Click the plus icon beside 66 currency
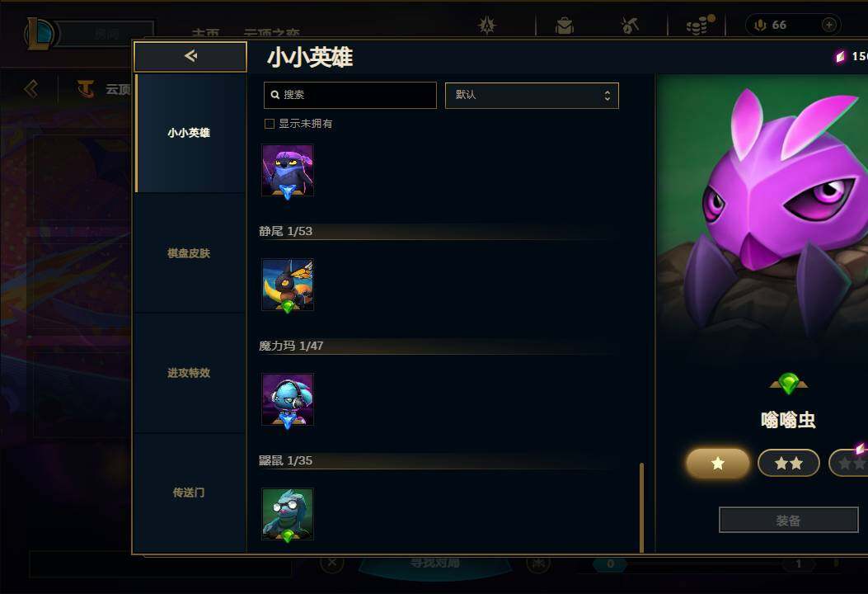Image resolution: width=868 pixels, height=594 pixels. pos(828,25)
